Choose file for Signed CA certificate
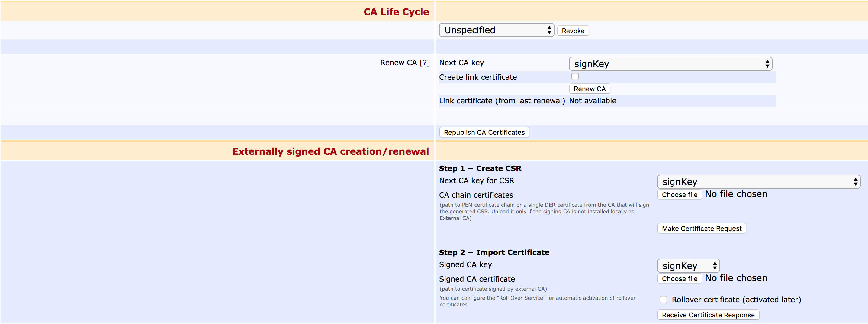The height and width of the screenshot is (324, 868). pyautogui.click(x=679, y=278)
